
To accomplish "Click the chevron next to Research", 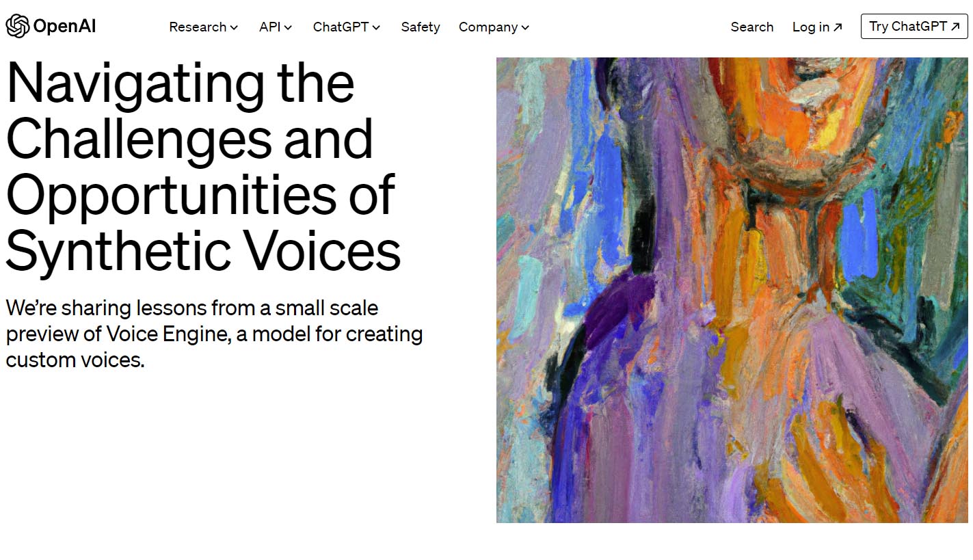I will [x=235, y=28].
